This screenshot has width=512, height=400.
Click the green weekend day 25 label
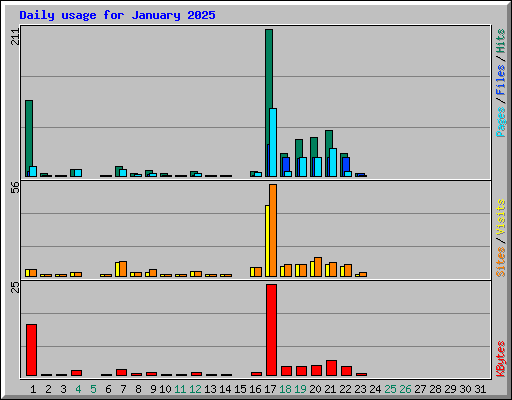click(390, 389)
